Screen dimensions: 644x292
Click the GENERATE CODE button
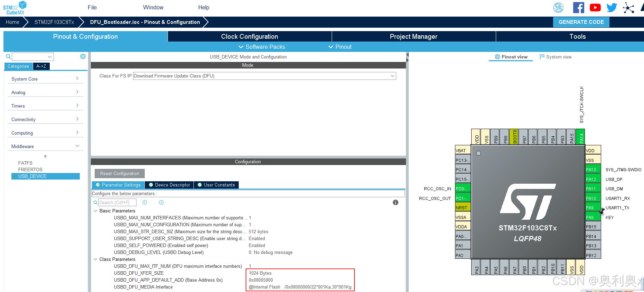pyautogui.click(x=581, y=22)
